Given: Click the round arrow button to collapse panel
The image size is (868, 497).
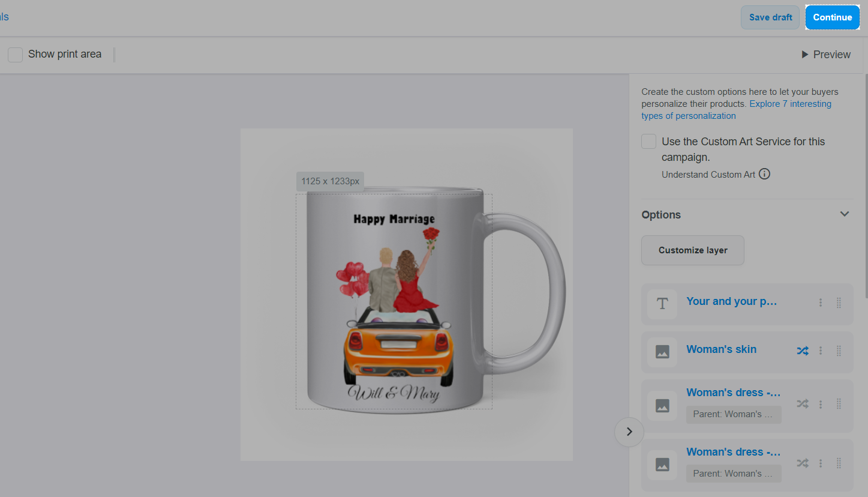Looking at the screenshot, I should click(629, 432).
